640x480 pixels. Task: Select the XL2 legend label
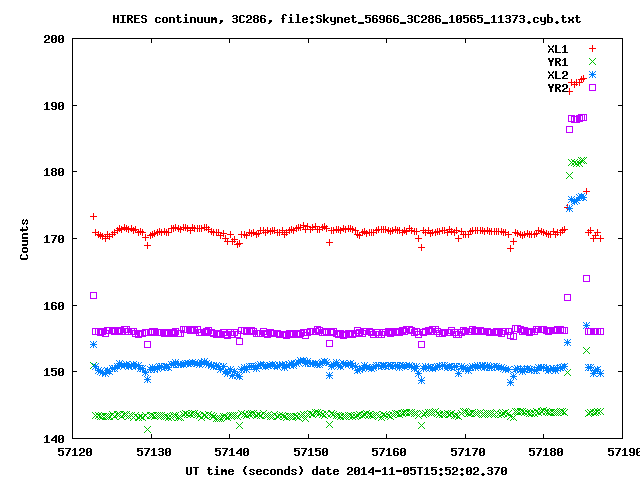point(558,75)
